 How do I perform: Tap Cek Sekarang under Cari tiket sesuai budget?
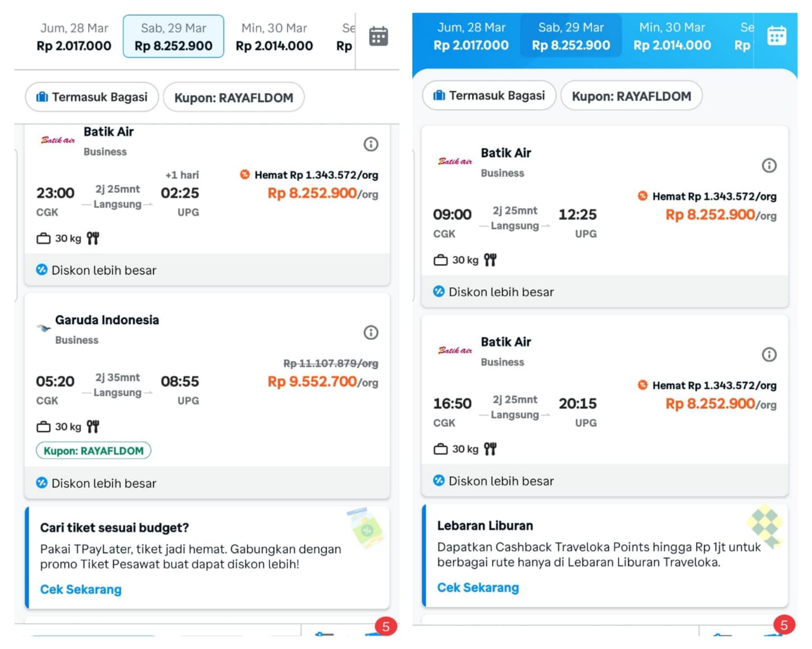81,589
